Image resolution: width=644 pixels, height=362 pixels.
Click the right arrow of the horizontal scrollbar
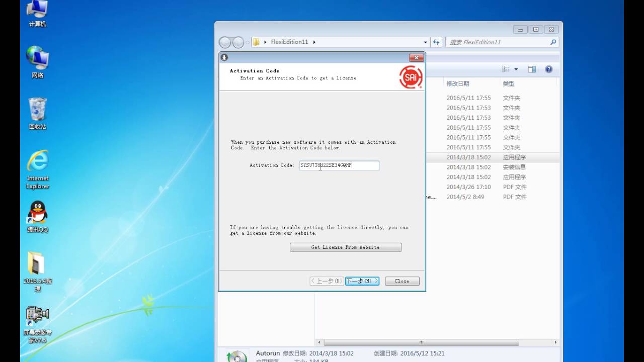(x=555, y=342)
